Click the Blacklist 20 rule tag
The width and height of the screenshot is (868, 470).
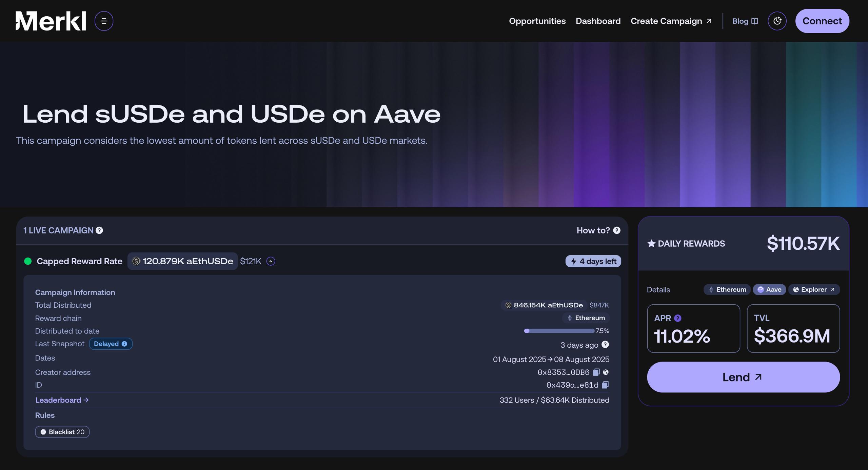62,432
